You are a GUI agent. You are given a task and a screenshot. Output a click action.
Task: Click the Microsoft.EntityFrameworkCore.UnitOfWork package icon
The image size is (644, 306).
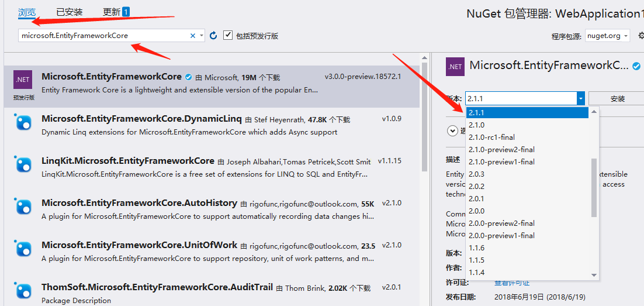(23, 249)
